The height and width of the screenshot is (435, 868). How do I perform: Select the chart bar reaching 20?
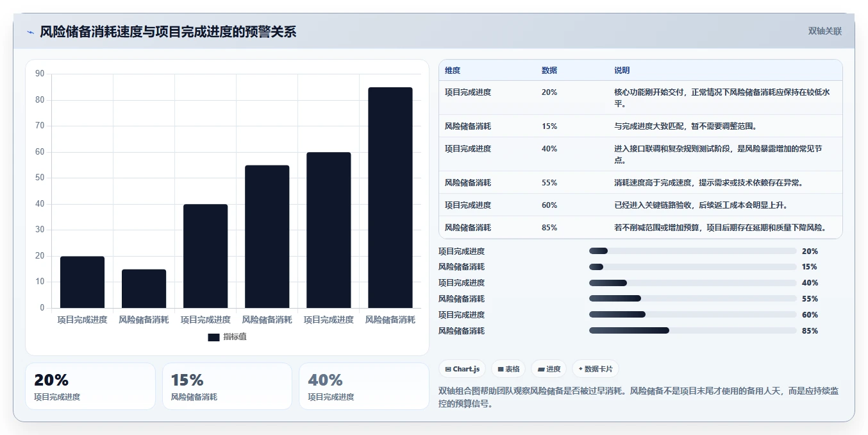pos(83,282)
